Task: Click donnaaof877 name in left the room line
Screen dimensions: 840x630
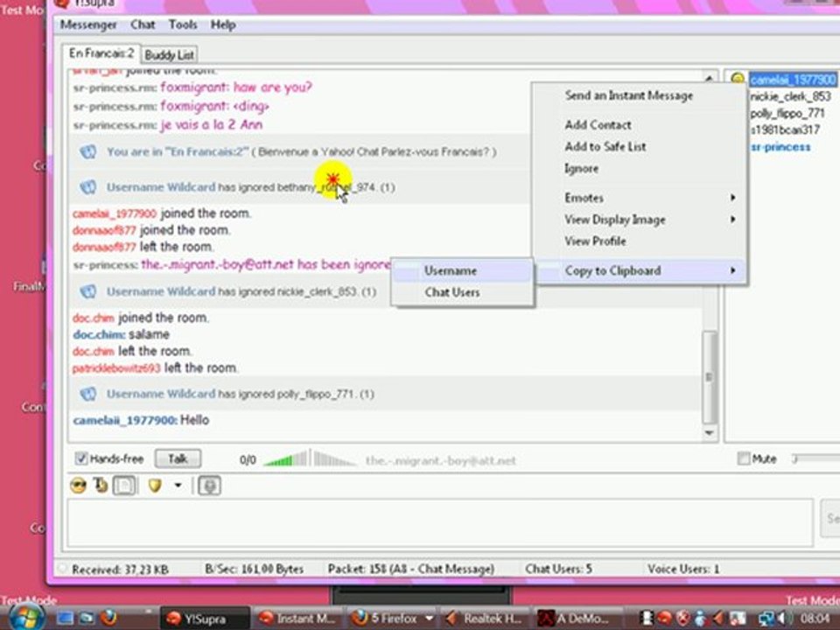Action: [104, 247]
